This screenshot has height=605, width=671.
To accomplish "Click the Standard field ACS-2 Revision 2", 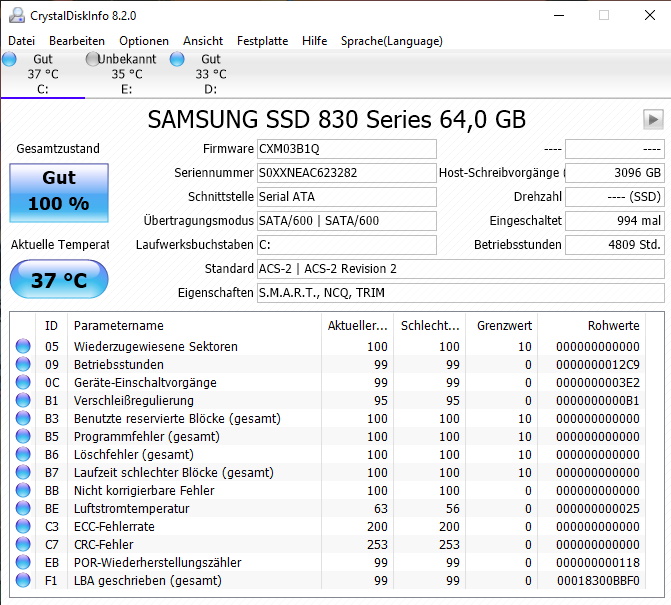I will coord(460,269).
